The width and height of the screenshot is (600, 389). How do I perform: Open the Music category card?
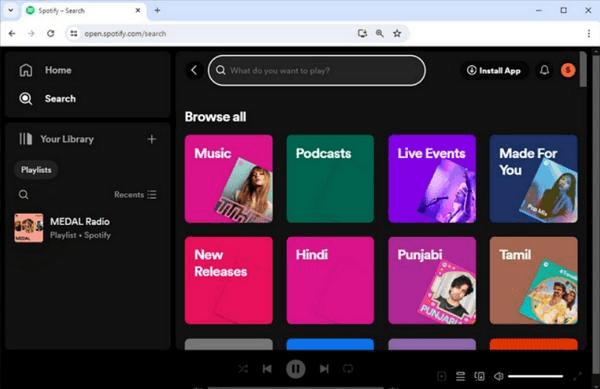[229, 179]
